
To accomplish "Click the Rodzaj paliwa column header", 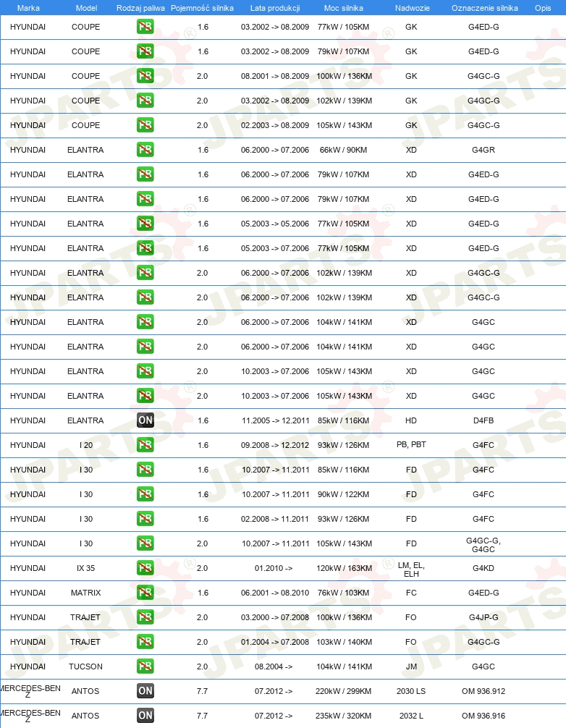I will [140, 8].
